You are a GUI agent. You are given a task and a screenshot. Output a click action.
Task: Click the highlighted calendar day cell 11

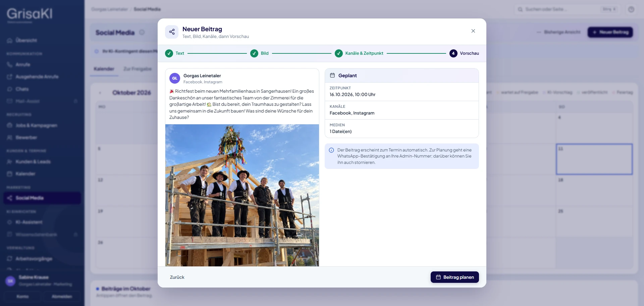click(x=594, y=159)
